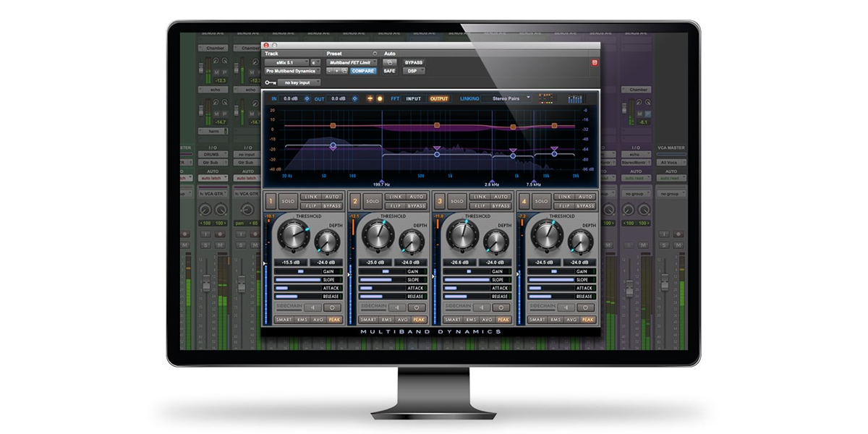Toggle band 2 sidechain power button

(417, 307)
